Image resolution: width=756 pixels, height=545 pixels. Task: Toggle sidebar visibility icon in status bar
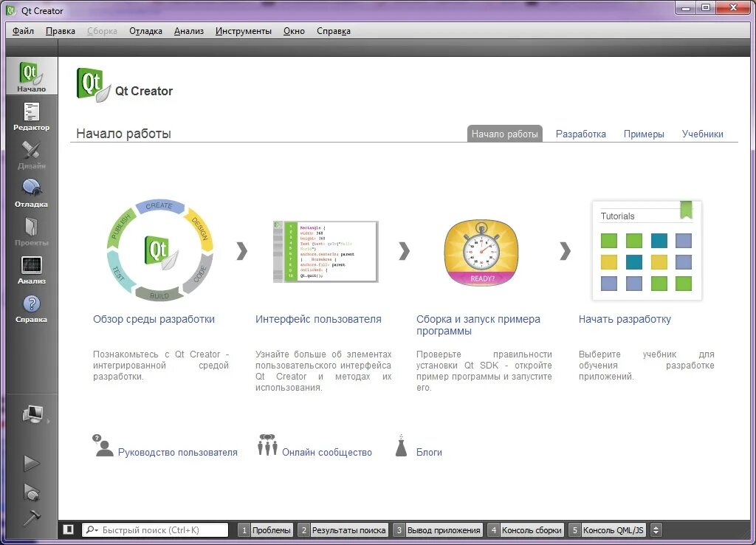point(69,529)
